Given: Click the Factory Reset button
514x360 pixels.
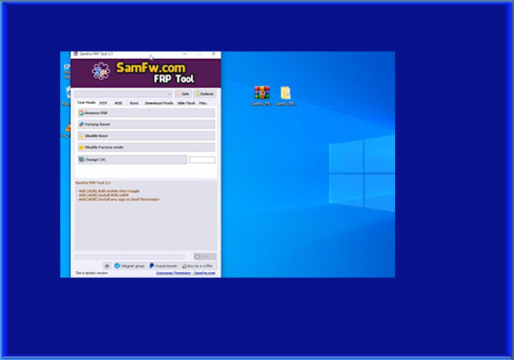Looking at the screenshot, I should pos(146,124).
